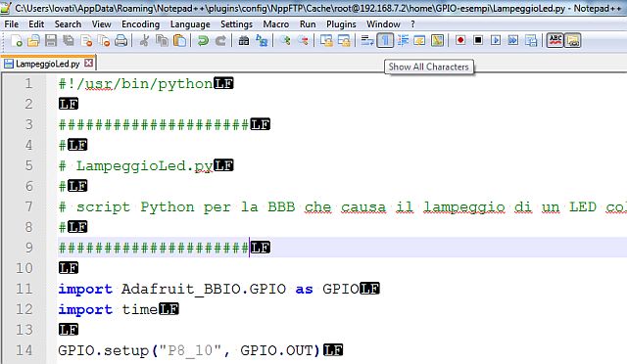Toggle Synchronize Horizontal Scrolling icon
The height and width of the screenshot is (364, 627).
[x=344, y=40]
